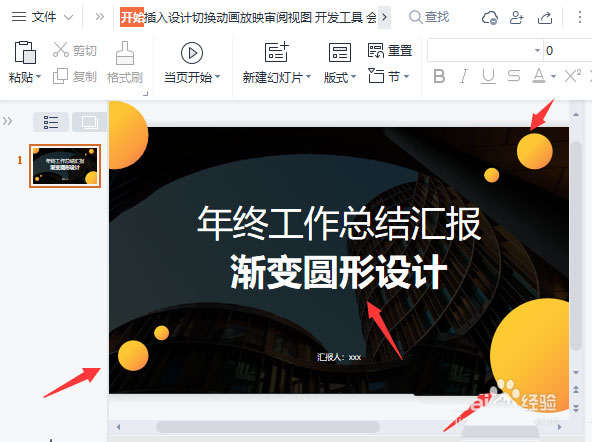This screenshot has width=592, height=442.
Task: Switch to the 开始 tab
Action: pyautogui.click(x=132, y=17)
